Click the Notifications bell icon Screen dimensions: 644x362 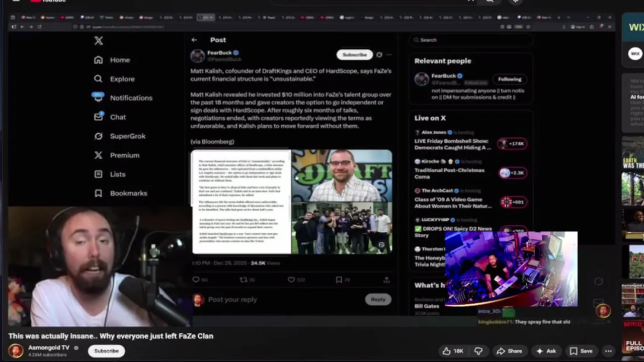pos(98,98)
